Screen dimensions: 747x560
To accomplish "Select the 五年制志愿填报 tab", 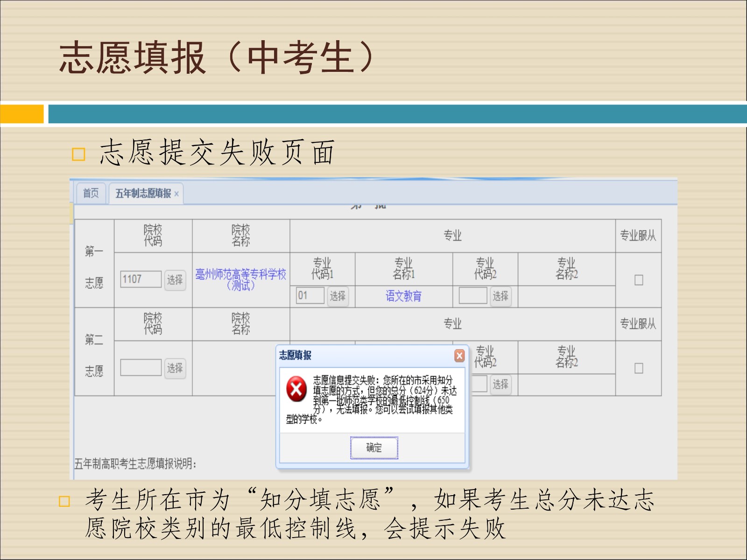I will 143,194.
